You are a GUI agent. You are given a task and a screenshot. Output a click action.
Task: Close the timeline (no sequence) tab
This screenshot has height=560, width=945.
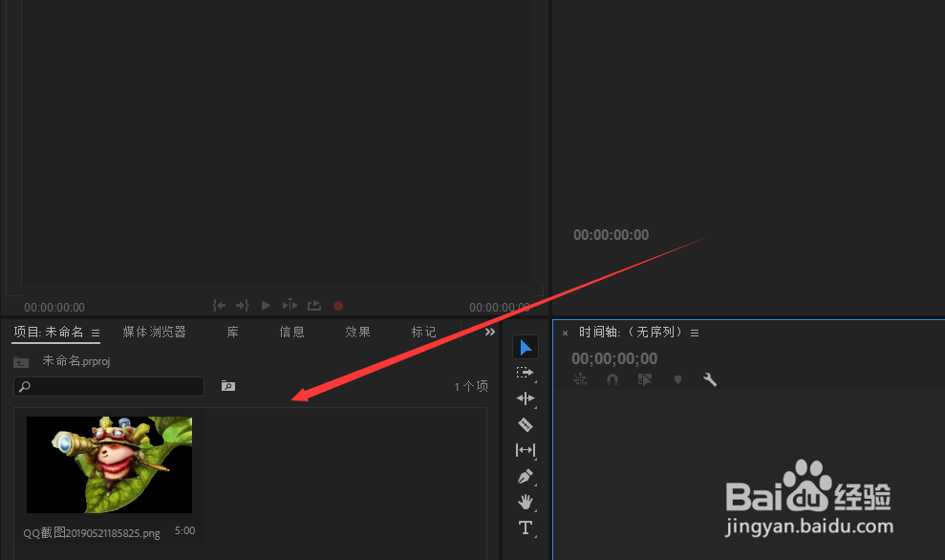tap(565, 333)
